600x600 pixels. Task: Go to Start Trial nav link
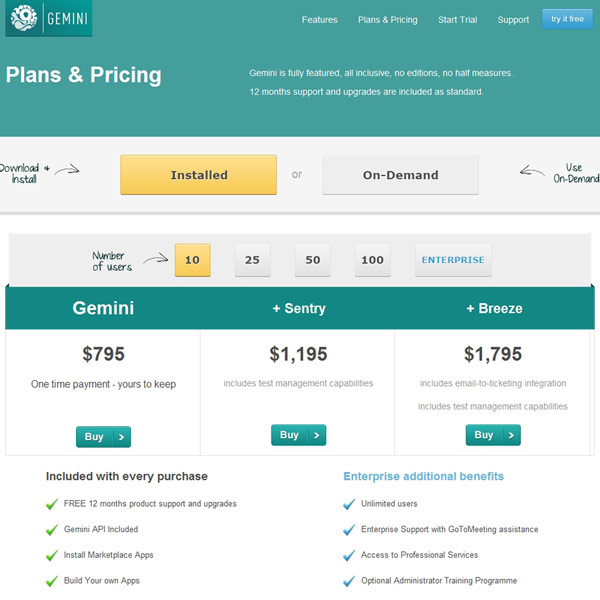(x=458, y=20)
